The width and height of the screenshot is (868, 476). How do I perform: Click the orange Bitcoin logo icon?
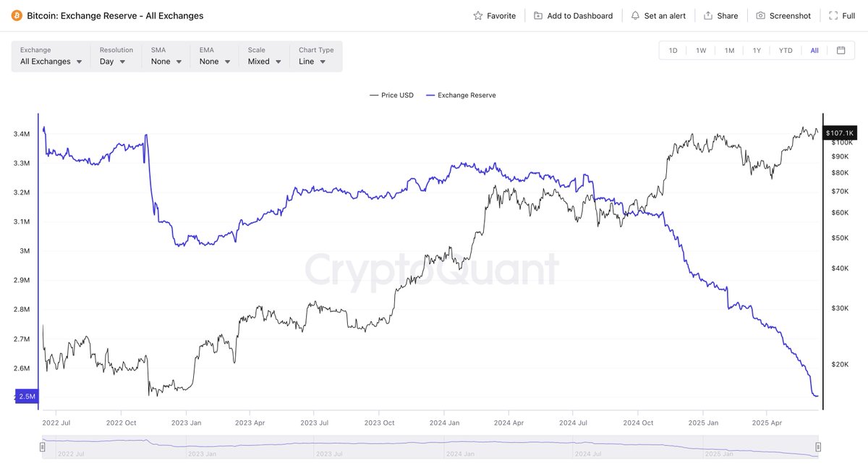pyautogui.click(x=17, y=15)
